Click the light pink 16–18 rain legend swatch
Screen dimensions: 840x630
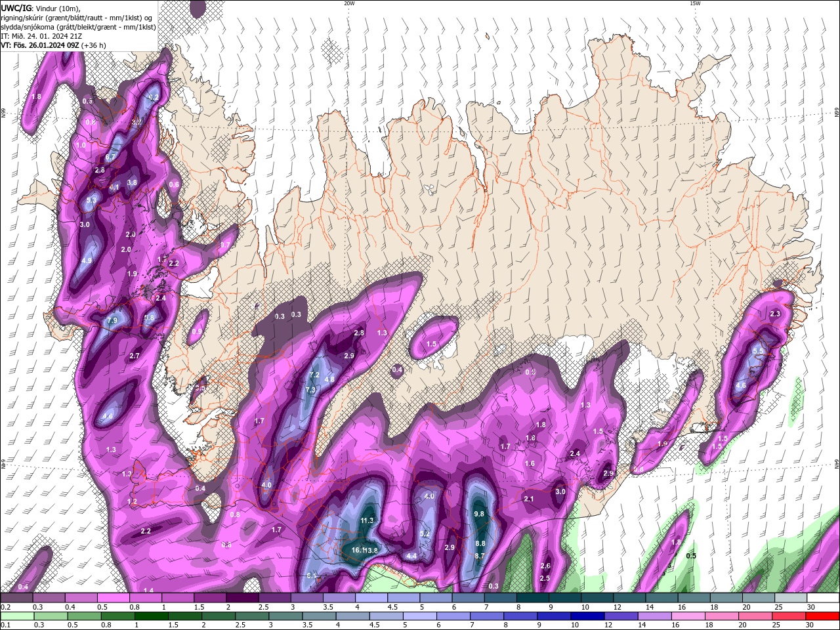688,616
